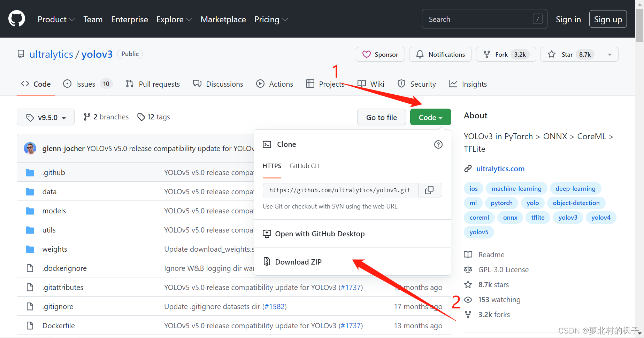Switch to the Security tab
The image size is (644, 338).
point(417,84)
